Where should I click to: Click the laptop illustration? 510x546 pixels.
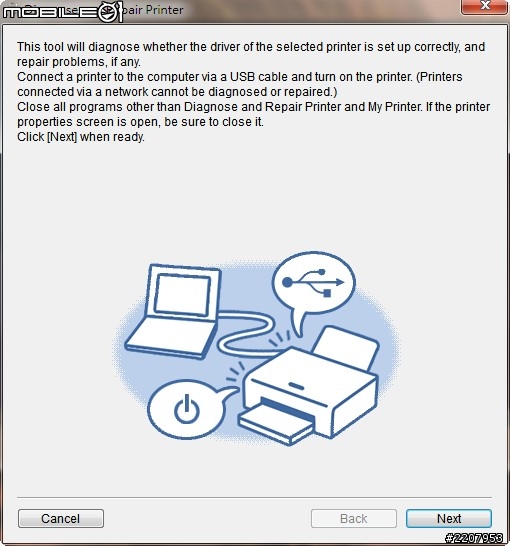173,311
